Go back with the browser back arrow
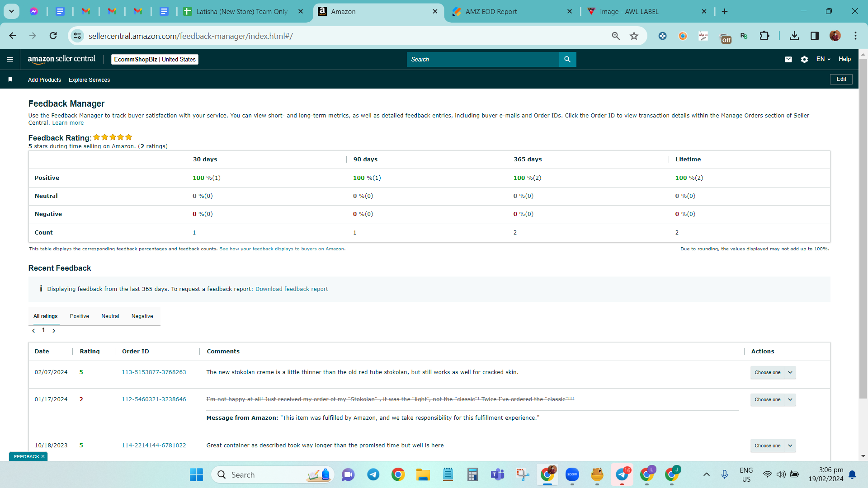This screenshot has width=868, height=488. pos(13,36)
